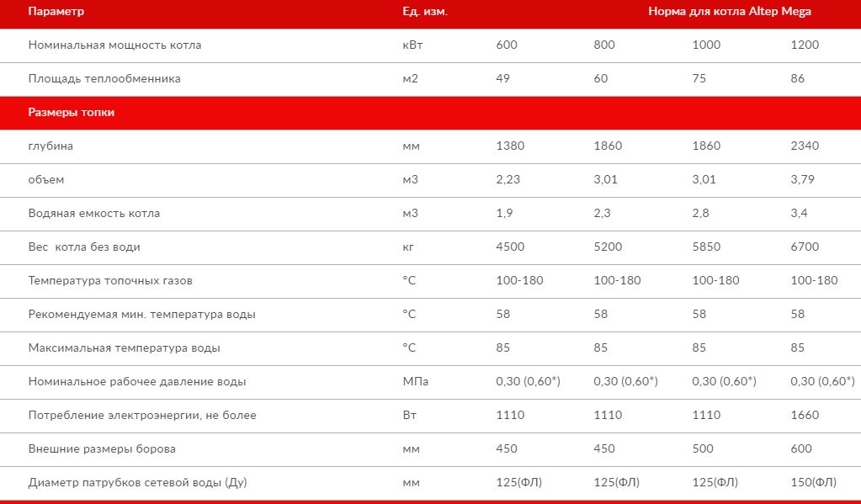Select the Номинальная мощность котла row label
Image resolution: width=861 pixels, height=504 pixels.
coord(114,45)
